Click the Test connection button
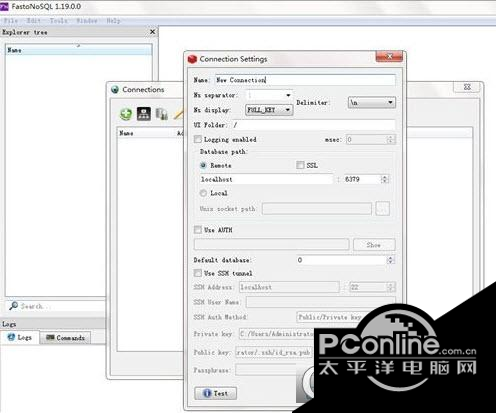The height and width of the screenshot is (413, 496). (216, 393)
